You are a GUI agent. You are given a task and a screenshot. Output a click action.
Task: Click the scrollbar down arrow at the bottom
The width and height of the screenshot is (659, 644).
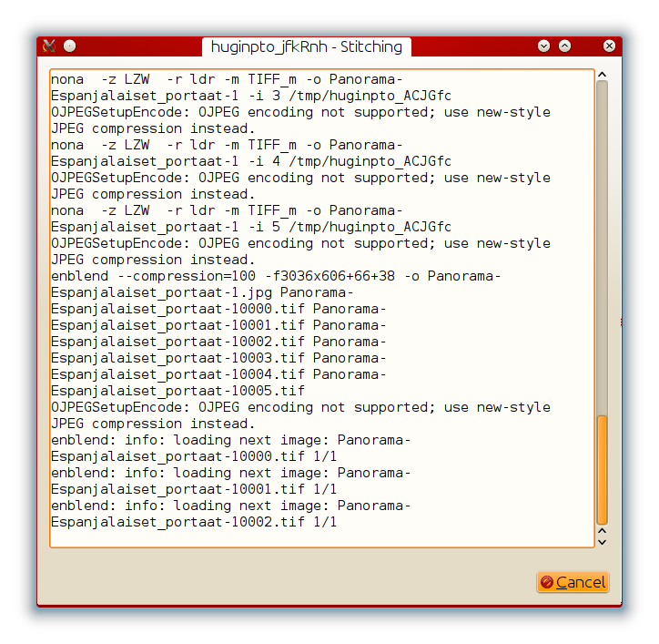click(603, 543)
